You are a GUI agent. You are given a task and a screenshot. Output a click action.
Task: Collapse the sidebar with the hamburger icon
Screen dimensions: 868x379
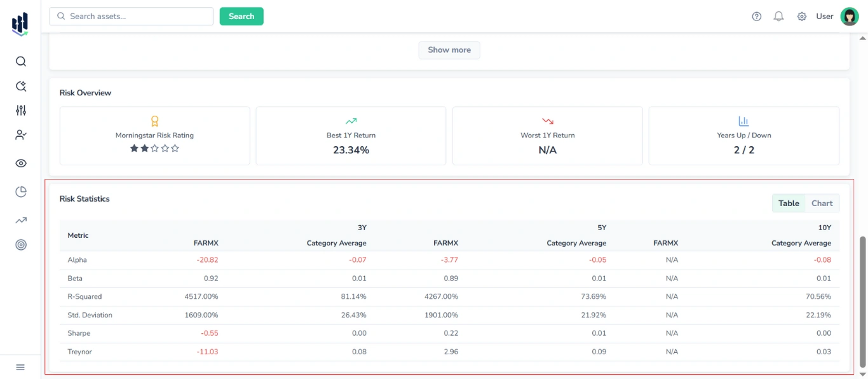click(x=20, y=367)
